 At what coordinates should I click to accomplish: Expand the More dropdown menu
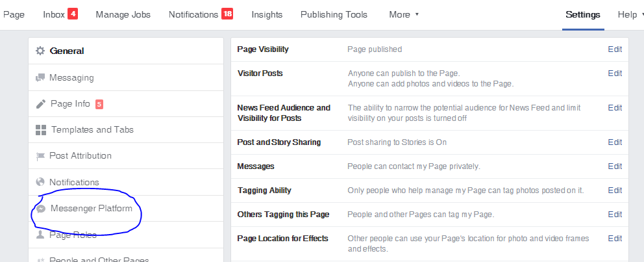coord(404,15)
